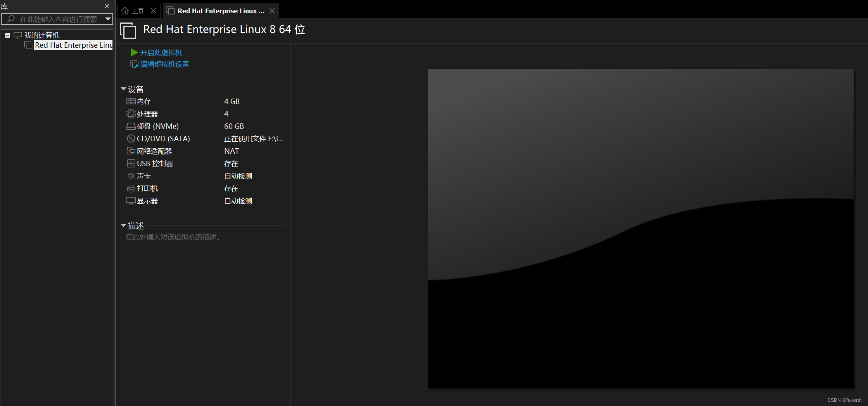Click the network adapter icon

[x=131, y=151]
